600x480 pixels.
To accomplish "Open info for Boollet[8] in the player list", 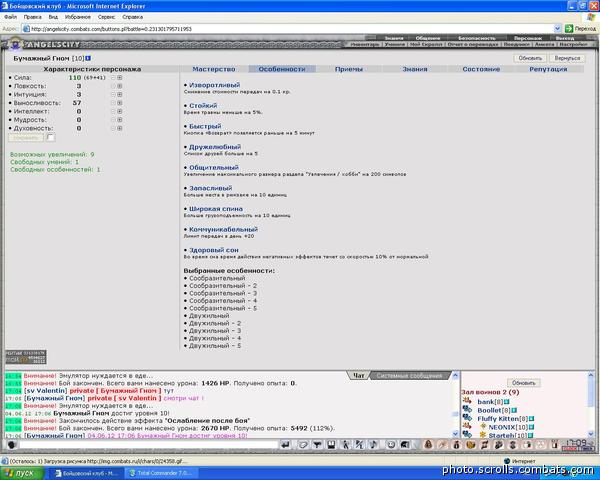I will 514,410.
